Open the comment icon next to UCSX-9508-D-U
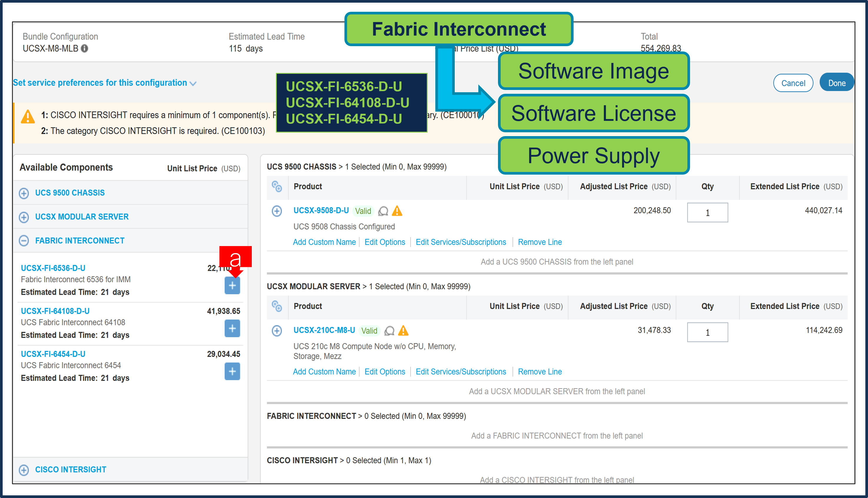Viewport: 868px width, 498px height. (383, 211)
